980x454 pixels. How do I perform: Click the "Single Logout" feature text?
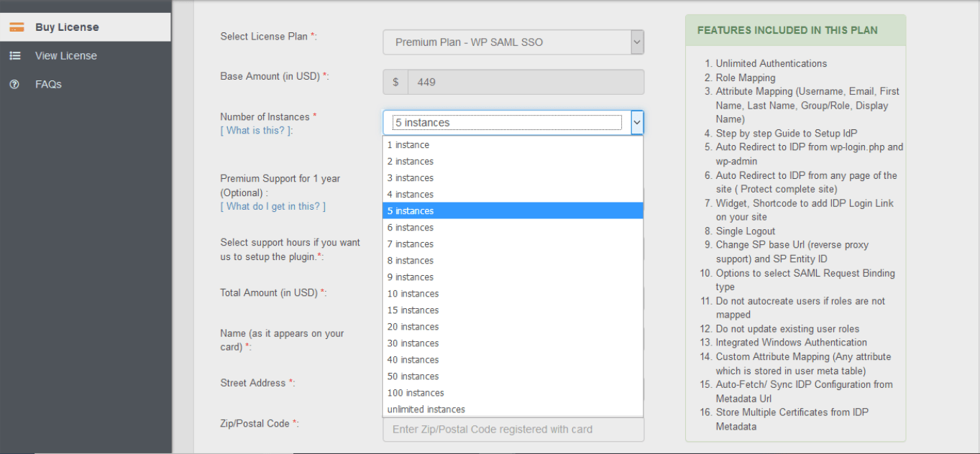click(x=746, y=231)
